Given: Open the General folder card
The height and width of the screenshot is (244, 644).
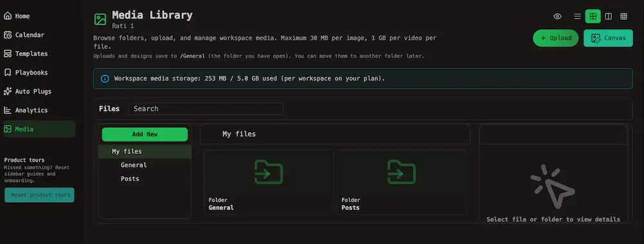Looking at the screenshot, I should (x=269, y=182).
